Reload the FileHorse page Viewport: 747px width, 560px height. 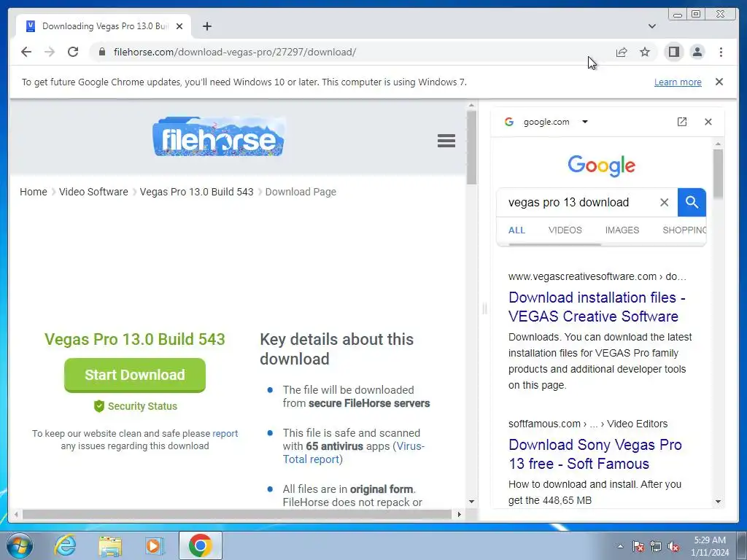coord(73,52)
